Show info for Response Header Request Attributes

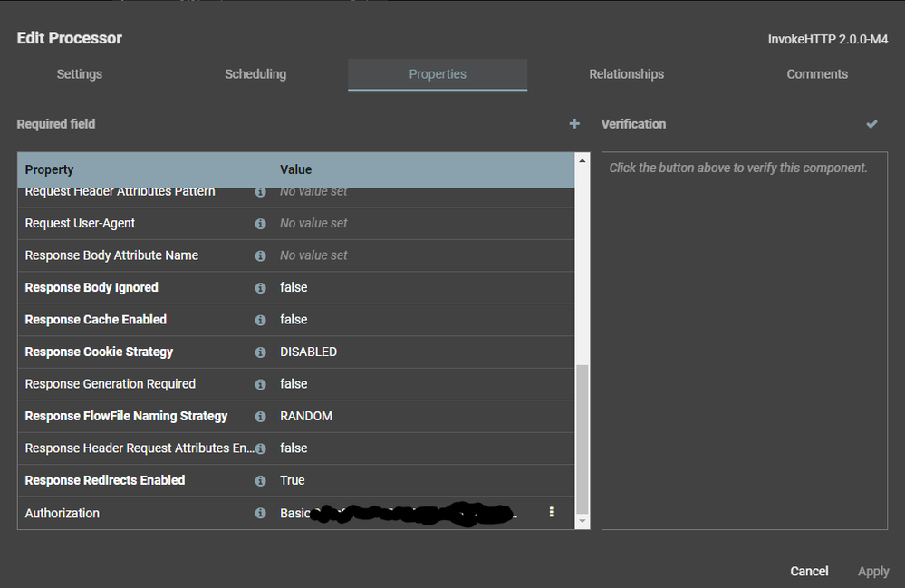pos(260,449)
